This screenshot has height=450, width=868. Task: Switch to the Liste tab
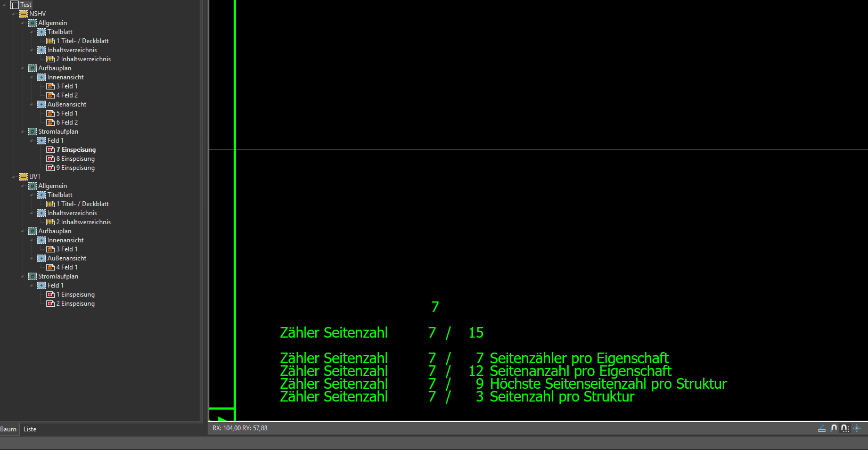[x=30, y=429]
